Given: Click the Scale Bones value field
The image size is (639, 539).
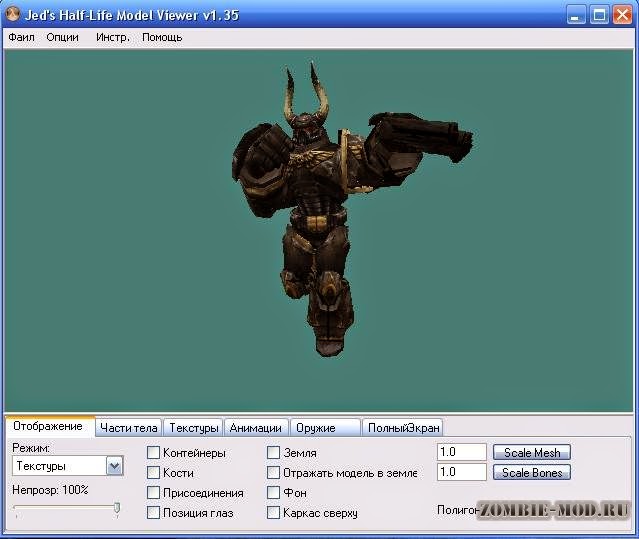Looking at the screenshot, I should tap(462, 472).
